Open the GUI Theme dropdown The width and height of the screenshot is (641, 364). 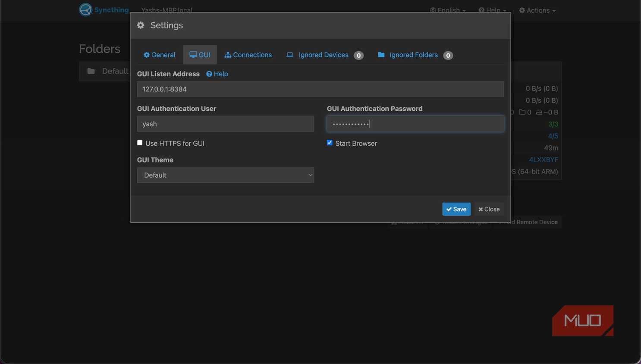click(226, 175)
